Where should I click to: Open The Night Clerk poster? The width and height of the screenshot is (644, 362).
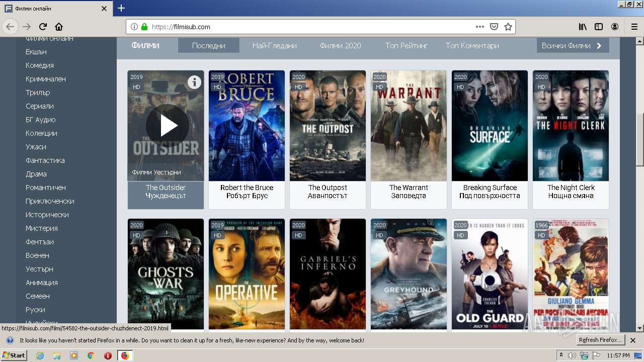coord(571,126)
